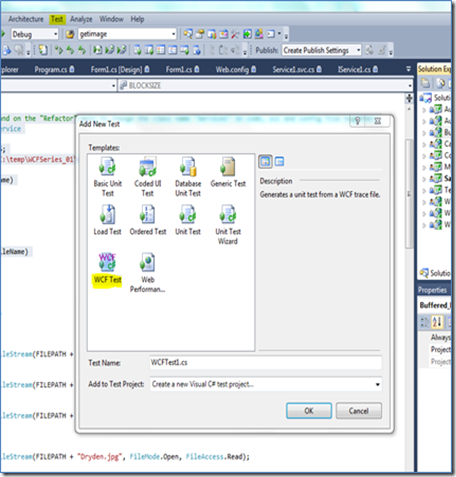This screenshot has height=477, width=456.
Task: Click the Publish toolbar button icon
Action: [369, 50]
